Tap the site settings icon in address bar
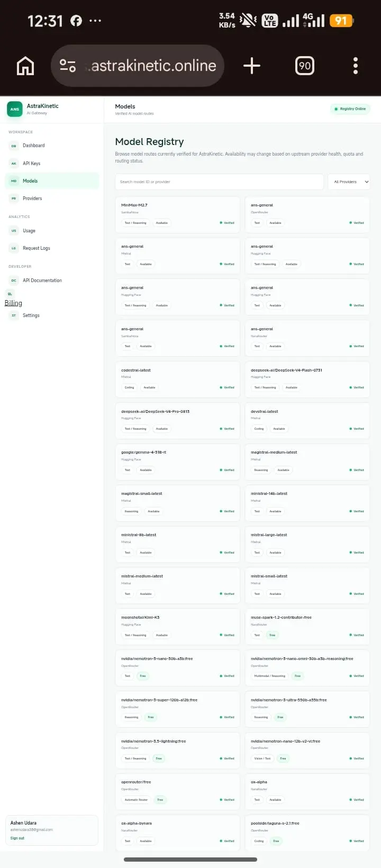The height and width of the screenshot is (868, 381). pyautogui.click(x=68, y=66)
